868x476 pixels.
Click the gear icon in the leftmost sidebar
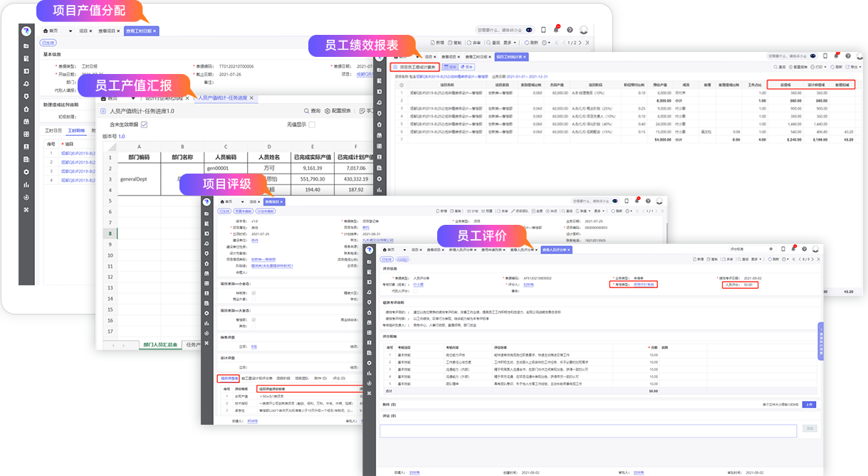(x=26, y=171)
